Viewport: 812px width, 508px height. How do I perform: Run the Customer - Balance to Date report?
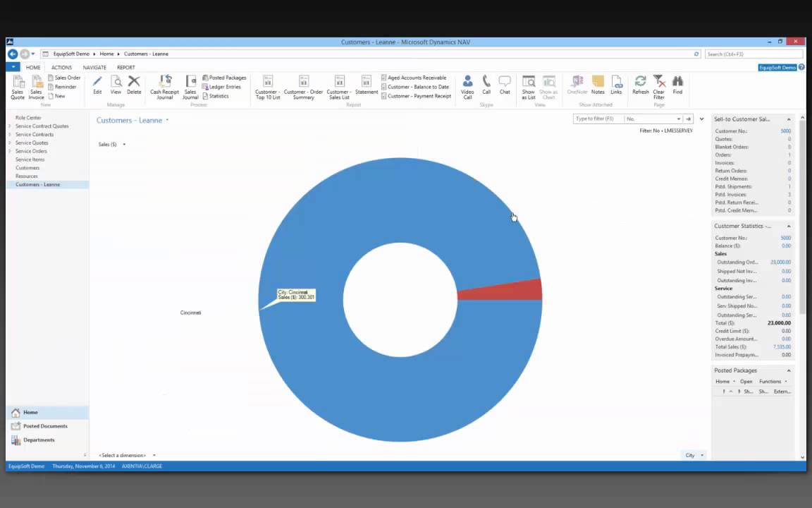[x=415, y=87]
